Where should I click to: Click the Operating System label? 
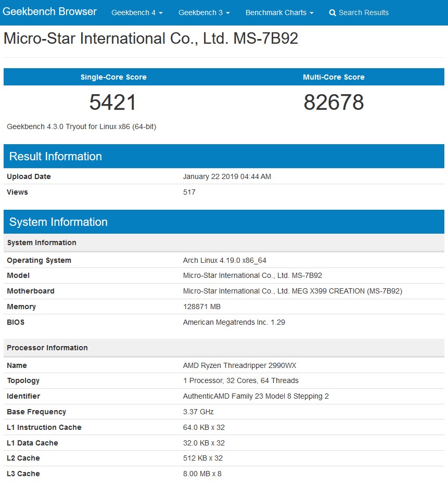(x=39, y=260)
